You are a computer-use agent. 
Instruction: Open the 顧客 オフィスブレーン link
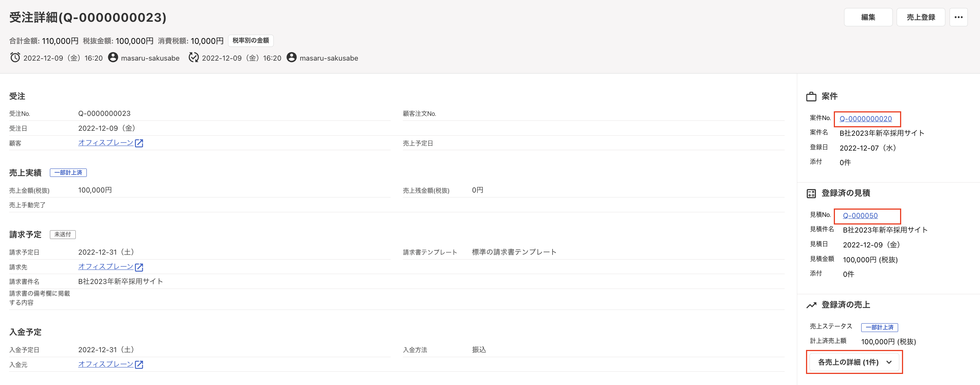click(105, 143)
